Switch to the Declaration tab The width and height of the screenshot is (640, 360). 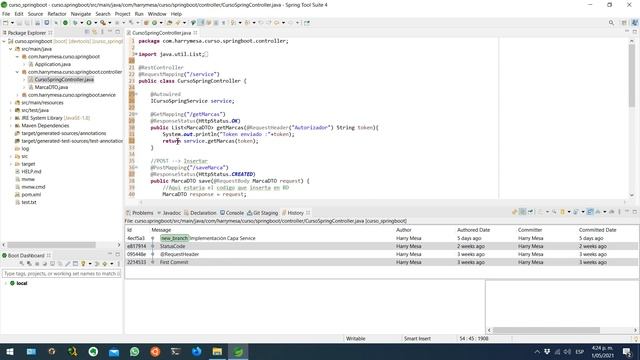point(200,213)
